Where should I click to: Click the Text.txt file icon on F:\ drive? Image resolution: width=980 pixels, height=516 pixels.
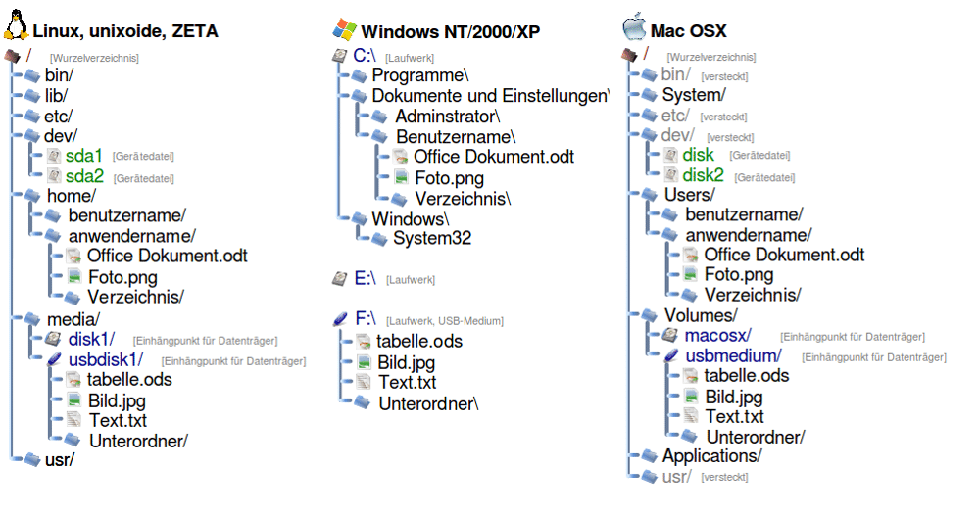point(364,382)
